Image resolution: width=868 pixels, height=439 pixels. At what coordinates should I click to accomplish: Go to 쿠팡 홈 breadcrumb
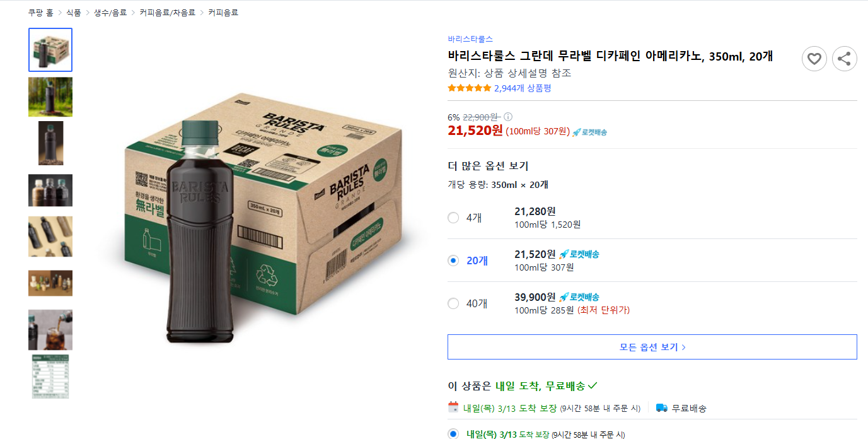coord(41,13)
